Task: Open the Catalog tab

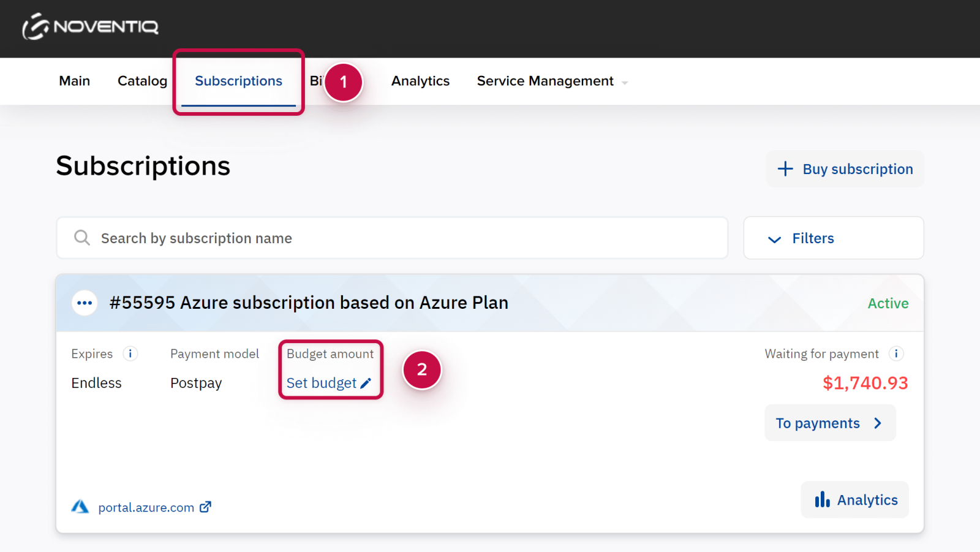Action: (142, 81)
